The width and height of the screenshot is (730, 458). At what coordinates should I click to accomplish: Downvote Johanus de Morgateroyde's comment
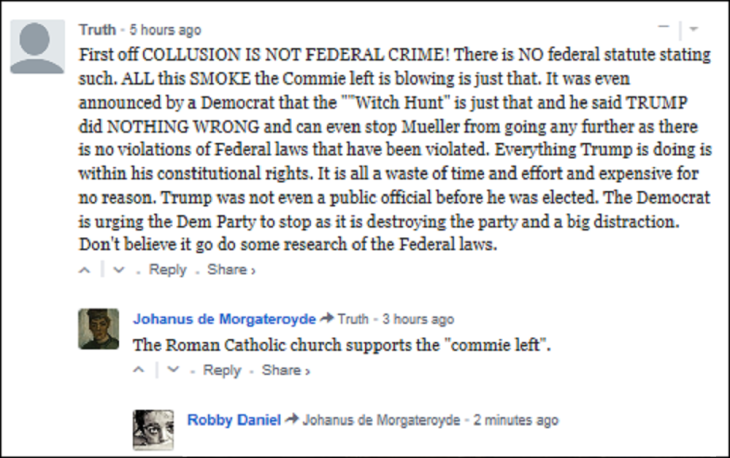tap(172, 370)
